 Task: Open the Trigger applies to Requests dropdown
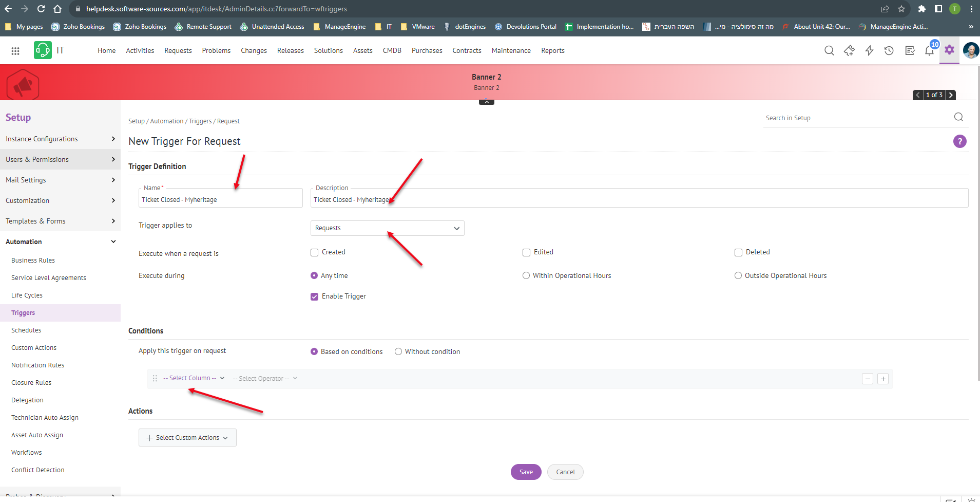(387, 228)
